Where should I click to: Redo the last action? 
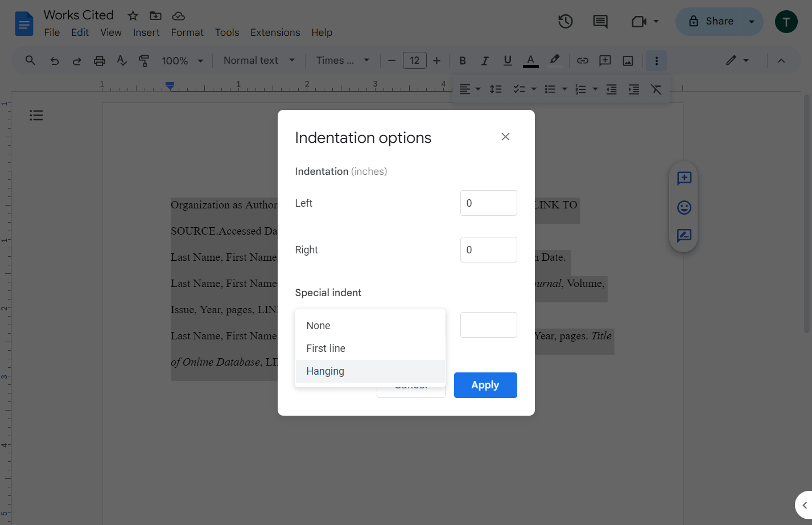click(77, 60)
